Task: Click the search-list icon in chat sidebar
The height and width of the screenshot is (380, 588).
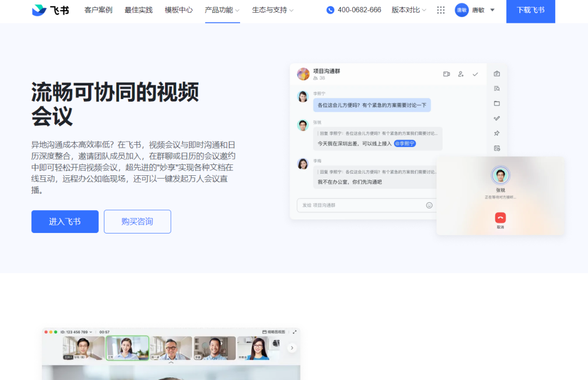Action: (x=497, y=89)
